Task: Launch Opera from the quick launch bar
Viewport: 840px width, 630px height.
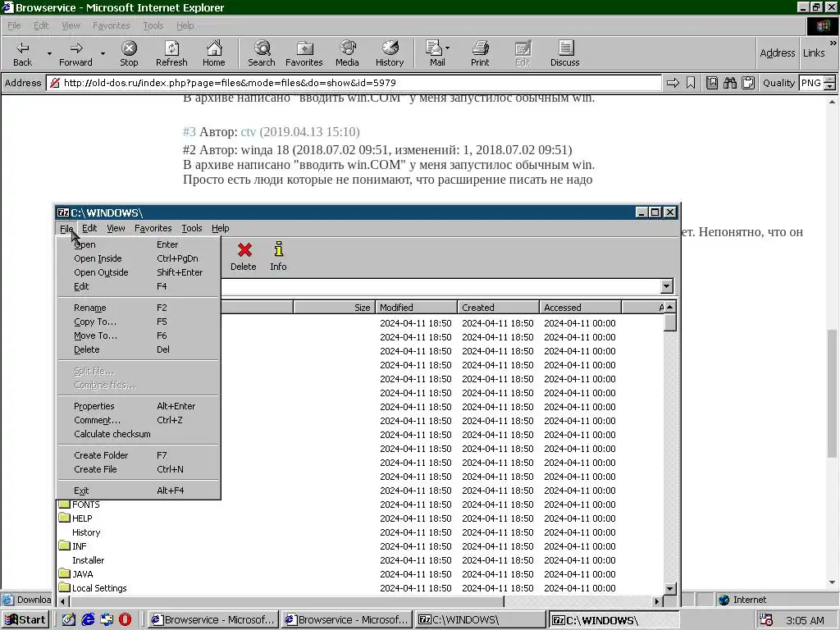Action: pyautogui.click(x=126, y=620)
